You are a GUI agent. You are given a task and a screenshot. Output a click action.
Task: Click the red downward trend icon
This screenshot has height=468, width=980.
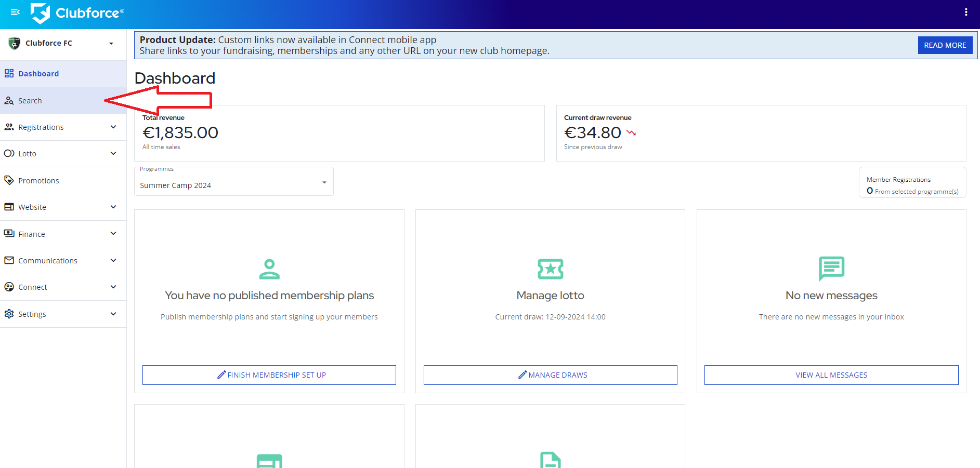(x=631, y=133)
